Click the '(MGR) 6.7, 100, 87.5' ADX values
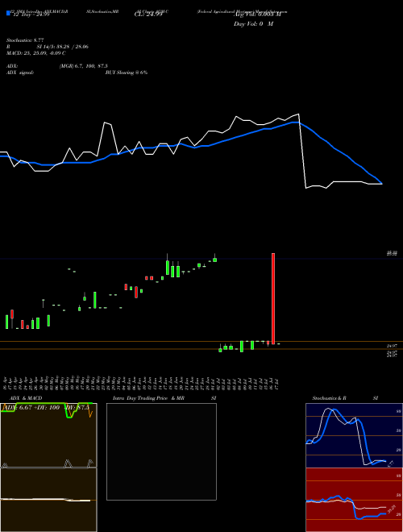403x532 pixels. click(84, 66)
